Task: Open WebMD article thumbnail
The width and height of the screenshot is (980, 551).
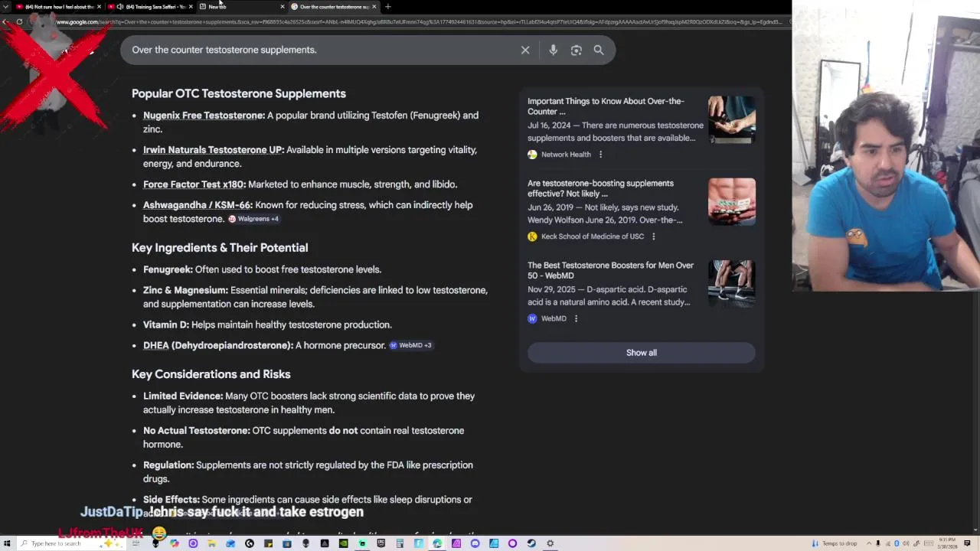Action: (732, 283)
